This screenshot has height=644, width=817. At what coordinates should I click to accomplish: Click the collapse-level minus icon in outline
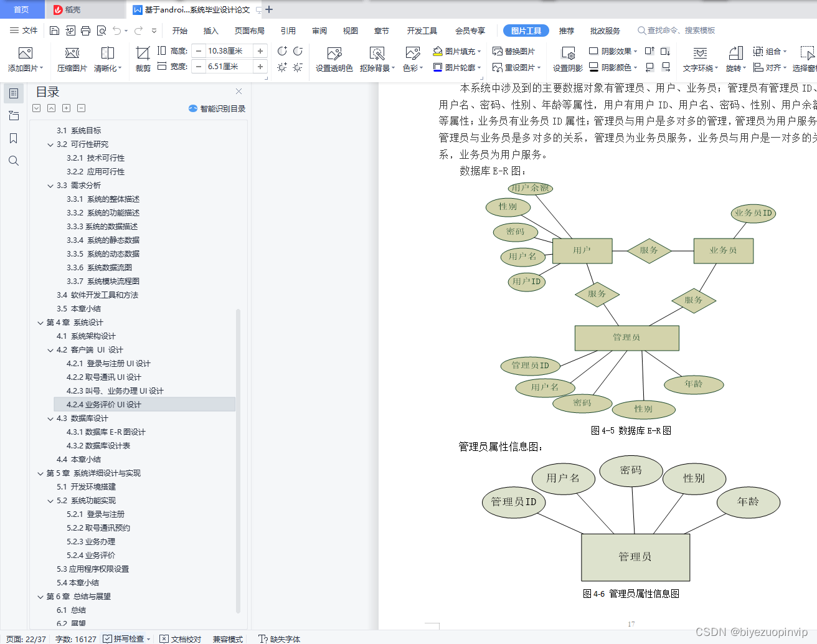81,108
